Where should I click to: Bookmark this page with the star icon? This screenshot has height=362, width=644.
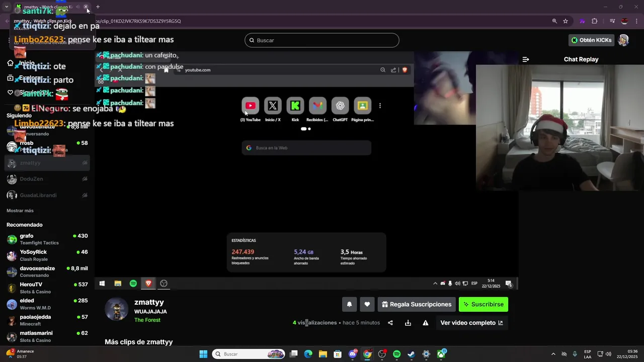[x=566, y=21]
